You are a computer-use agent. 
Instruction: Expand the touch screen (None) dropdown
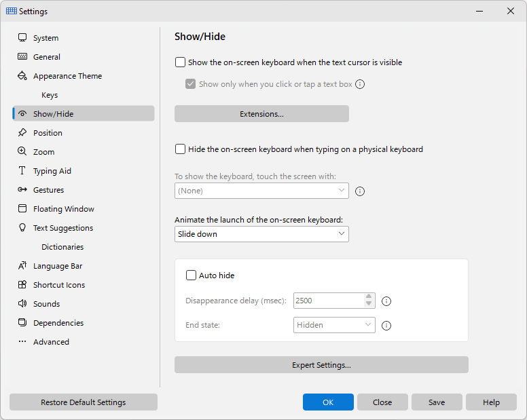point(261,191)
